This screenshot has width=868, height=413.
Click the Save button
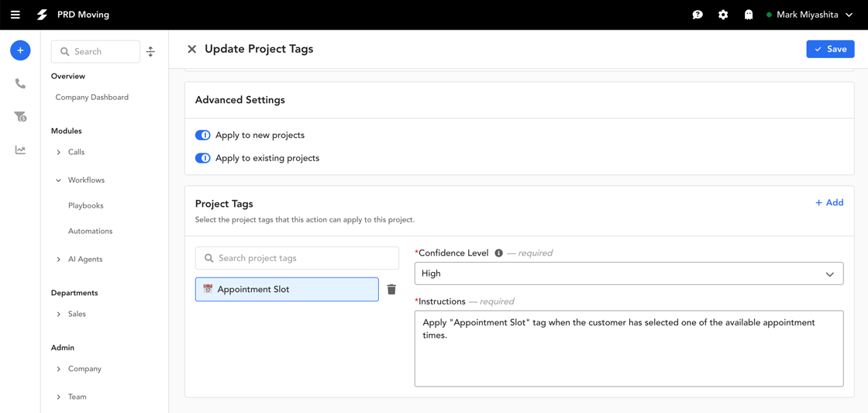click(830, 49)
